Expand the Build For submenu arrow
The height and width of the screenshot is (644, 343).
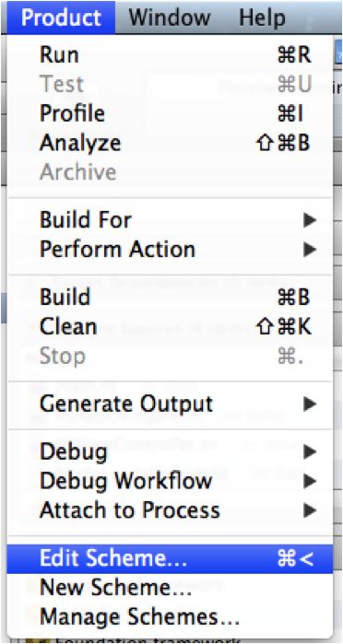coord(310,220)
